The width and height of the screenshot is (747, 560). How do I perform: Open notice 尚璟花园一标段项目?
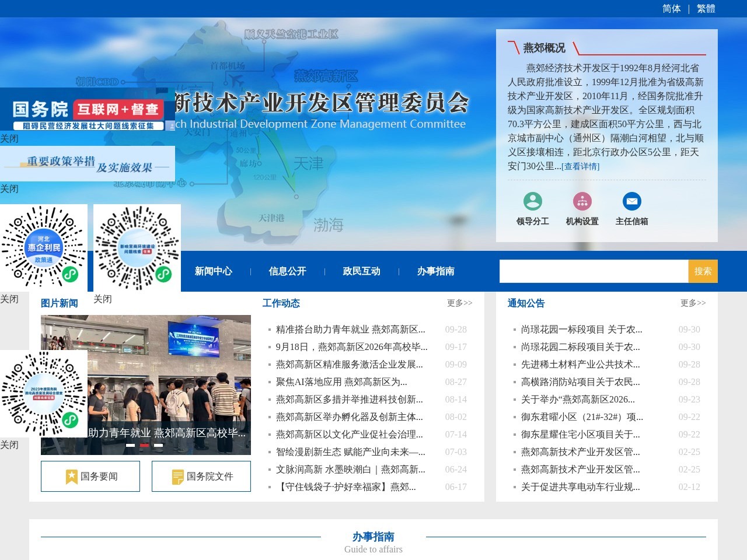pos(582,330)
